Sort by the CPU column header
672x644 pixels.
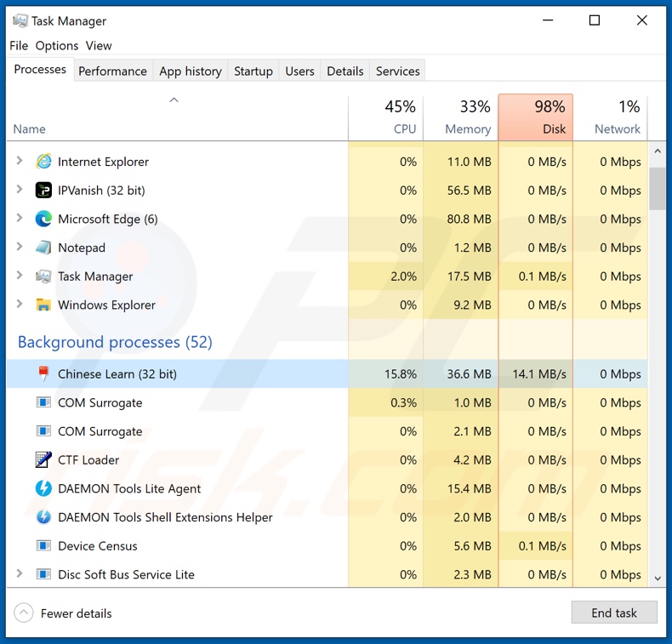tap(385, 117)
